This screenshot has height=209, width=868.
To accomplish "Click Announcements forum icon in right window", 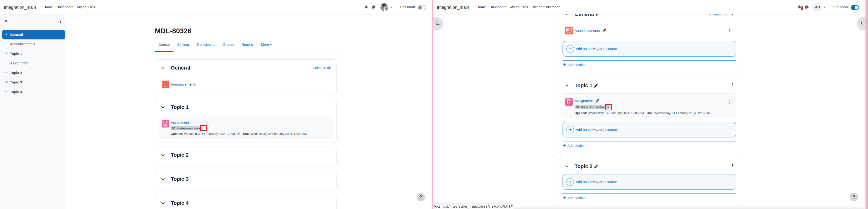I will coord(569,31).
